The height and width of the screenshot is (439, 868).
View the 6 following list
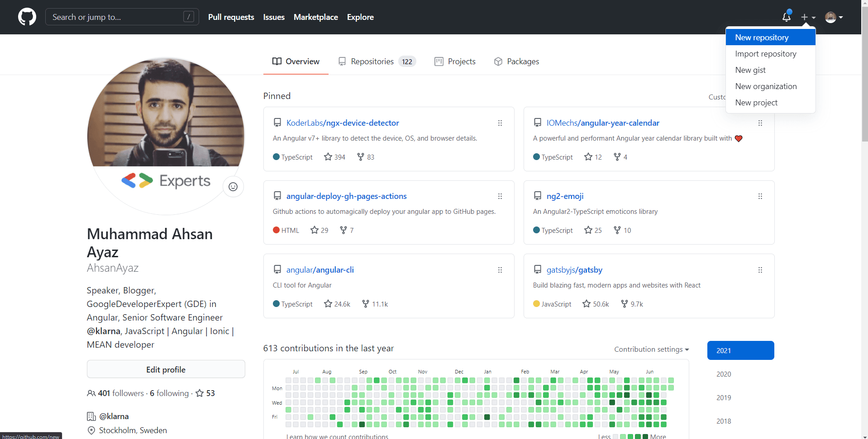(x=169, y=393)
